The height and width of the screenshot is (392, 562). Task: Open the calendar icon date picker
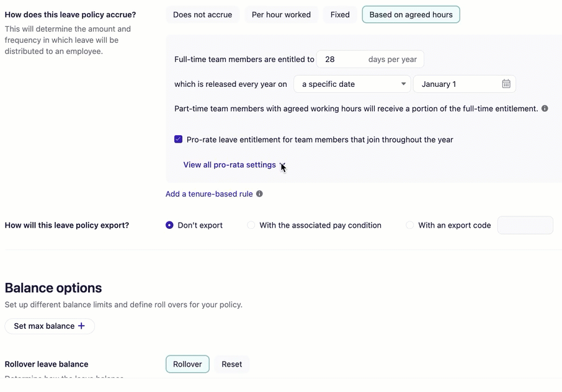click(506, 84)
